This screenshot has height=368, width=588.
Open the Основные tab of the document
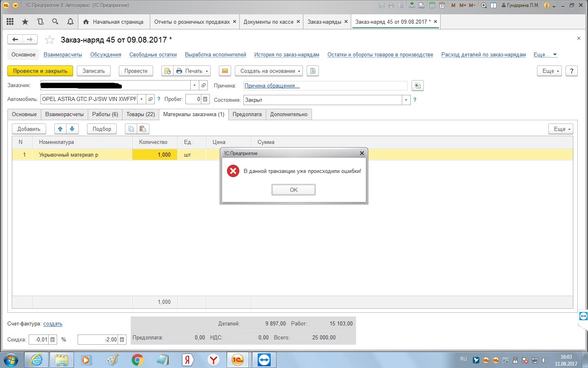pos(24,114)
